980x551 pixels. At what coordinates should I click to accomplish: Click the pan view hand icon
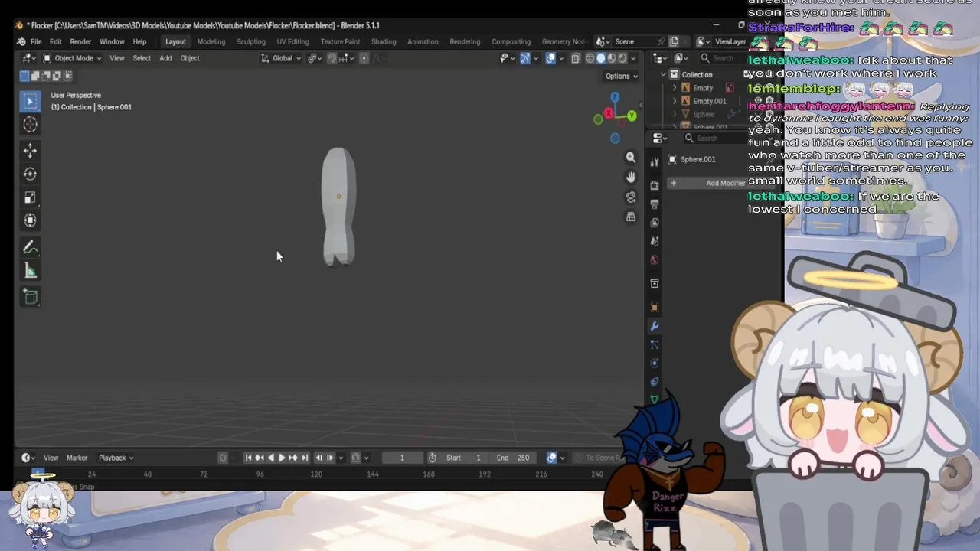point(631,177)
